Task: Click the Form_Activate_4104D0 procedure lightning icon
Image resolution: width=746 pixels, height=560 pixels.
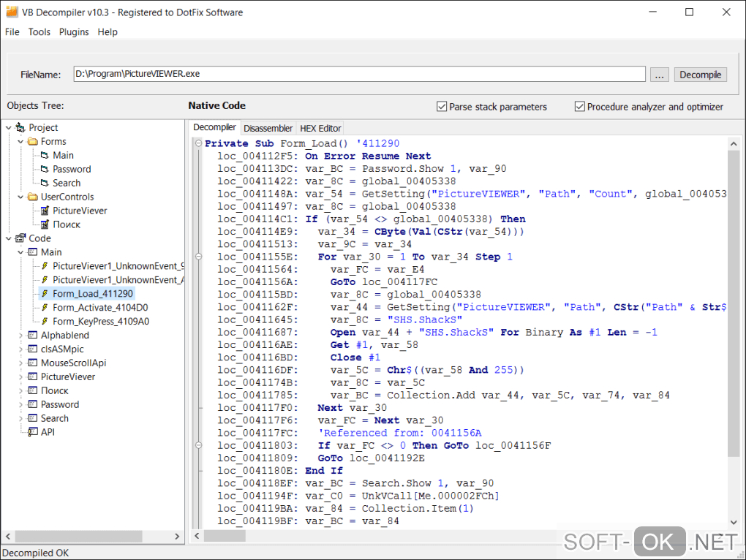Action: coord(45,308)
